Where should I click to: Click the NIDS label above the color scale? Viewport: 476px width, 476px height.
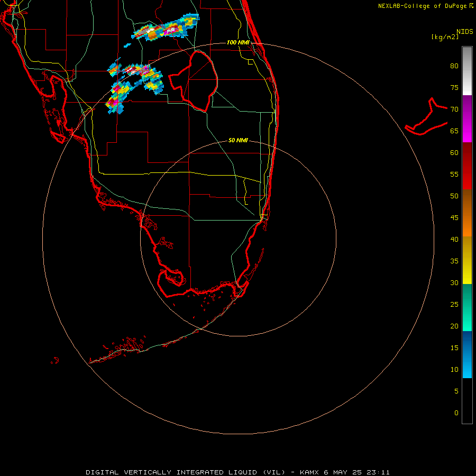coord(465,32)
